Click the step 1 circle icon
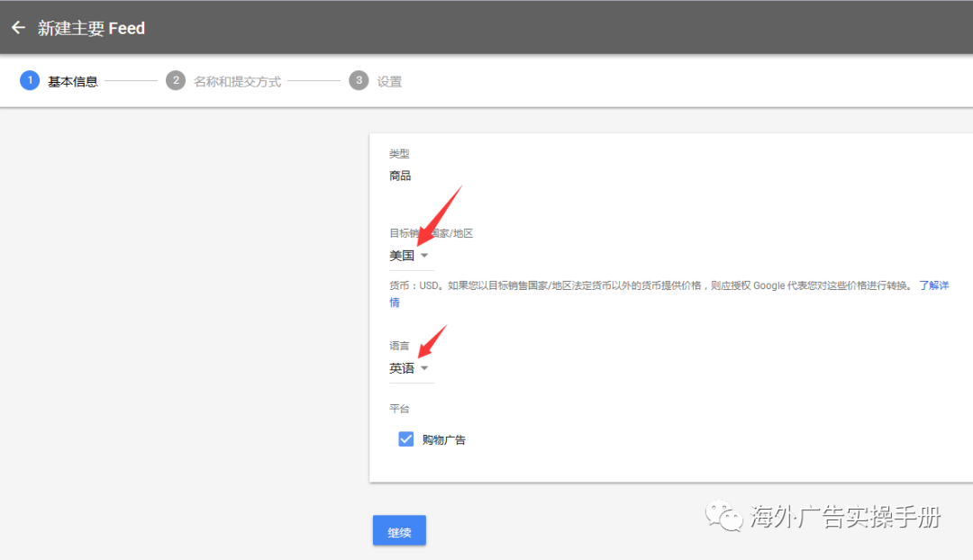This screenshot has width=973, height=560. (x=29, y=81)
